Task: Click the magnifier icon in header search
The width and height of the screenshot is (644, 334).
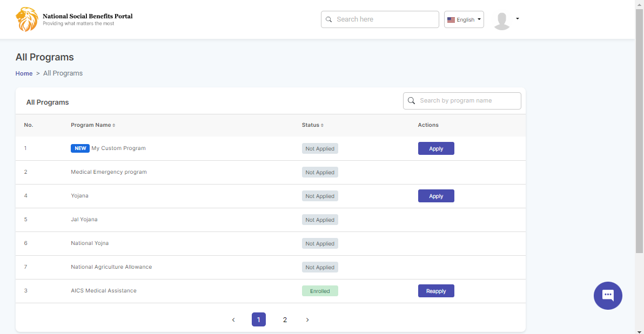Action: tap(328, 19)
